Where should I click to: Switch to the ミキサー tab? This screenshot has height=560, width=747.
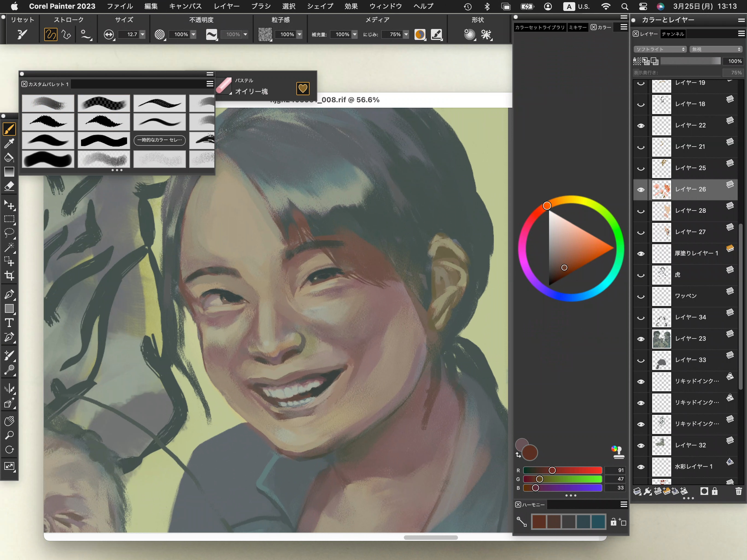coord(578,27)
